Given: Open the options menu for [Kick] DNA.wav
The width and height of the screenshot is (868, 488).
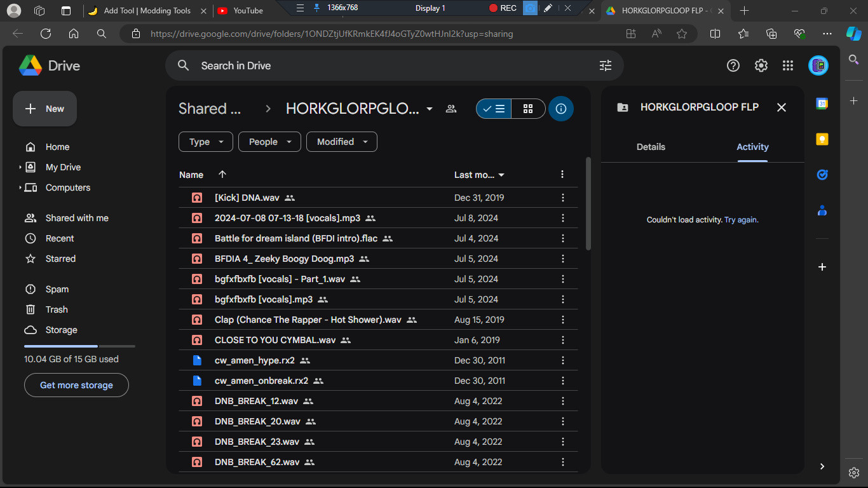Looking at the screenshot, I should (x=562, y=197).
